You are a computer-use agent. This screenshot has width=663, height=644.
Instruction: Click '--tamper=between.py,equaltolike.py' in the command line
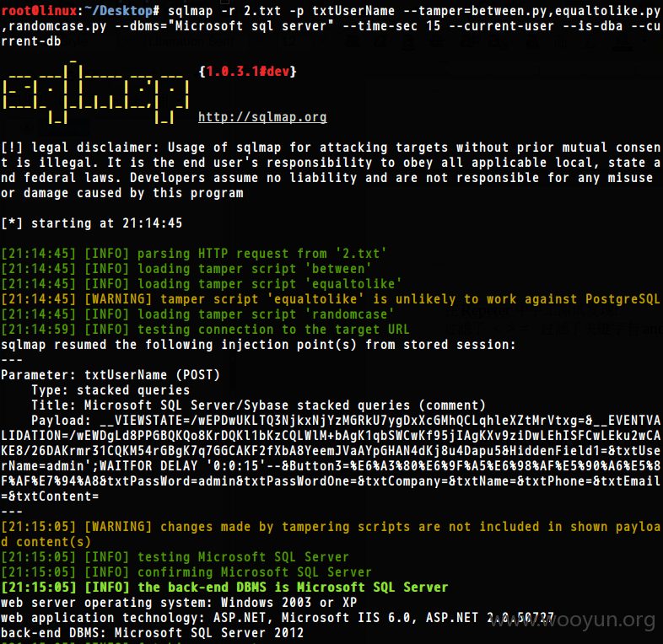click(532, 11)
